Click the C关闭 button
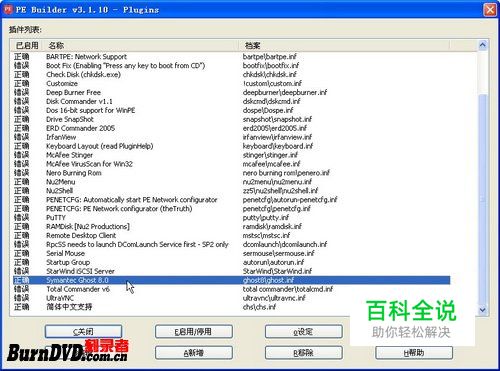The image size is (500, 371). [x=83, y=331]
